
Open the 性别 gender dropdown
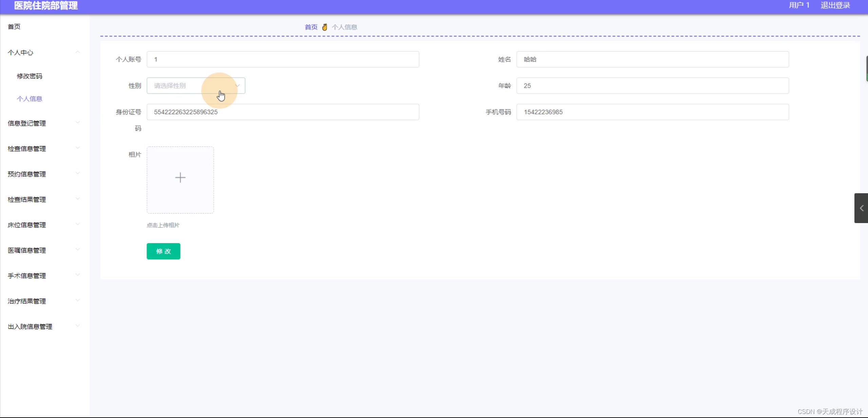pyautogui.click(x=196, y=86)
